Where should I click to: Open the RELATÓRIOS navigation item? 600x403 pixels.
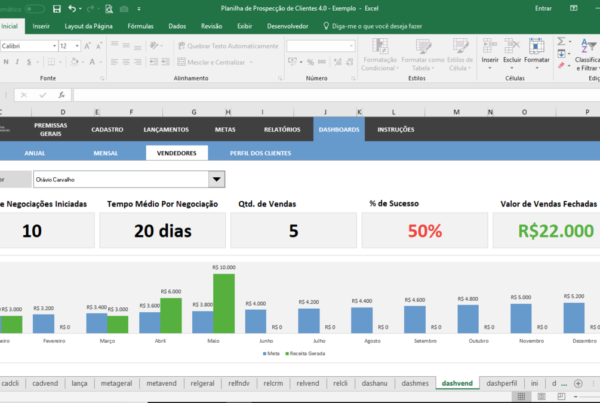point(282,129)
